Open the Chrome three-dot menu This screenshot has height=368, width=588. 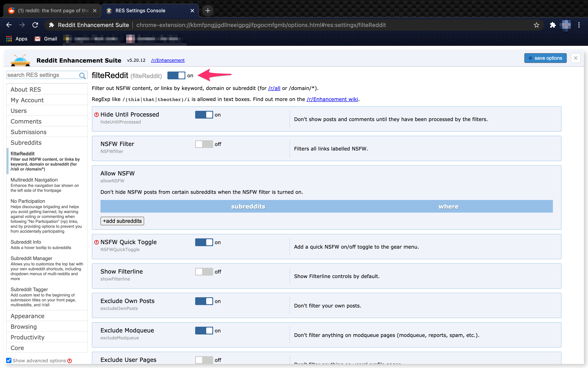(x=579, y=25)
